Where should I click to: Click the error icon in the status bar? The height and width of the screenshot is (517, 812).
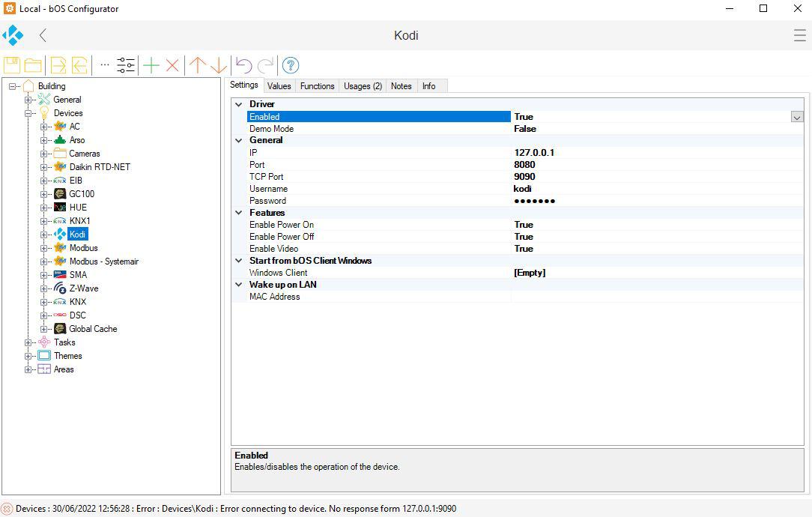tap(7, 509)
